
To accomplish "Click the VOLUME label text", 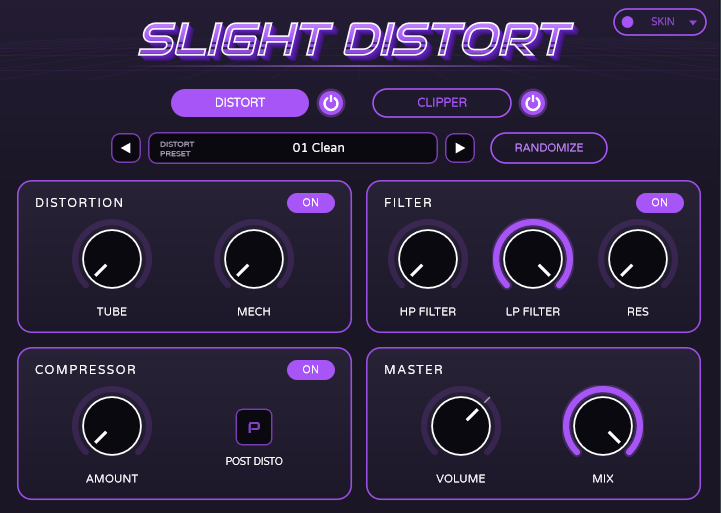I will pos(461,479).
